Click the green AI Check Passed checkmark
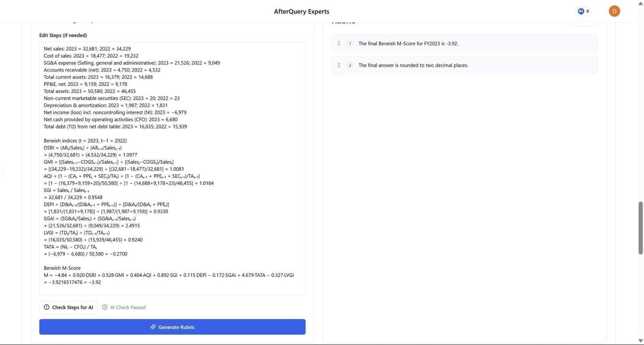Viewport: 644px width, 345px height. point(105,308)
